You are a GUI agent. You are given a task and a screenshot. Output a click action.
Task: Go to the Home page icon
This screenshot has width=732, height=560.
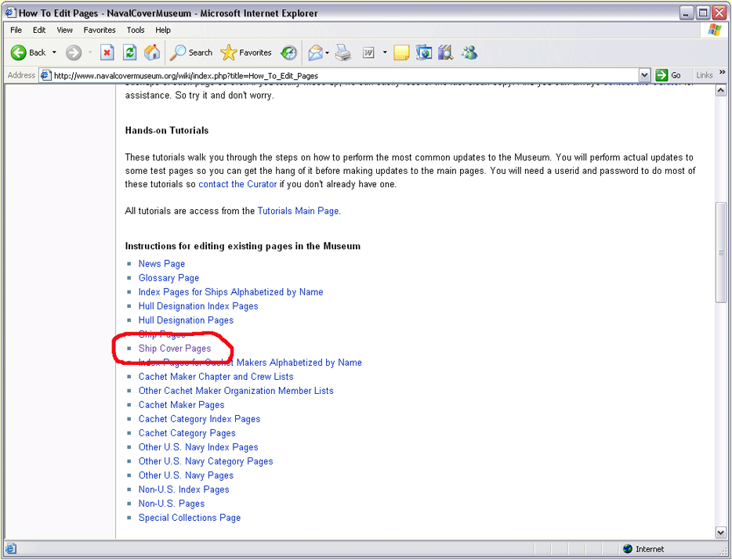152,52
